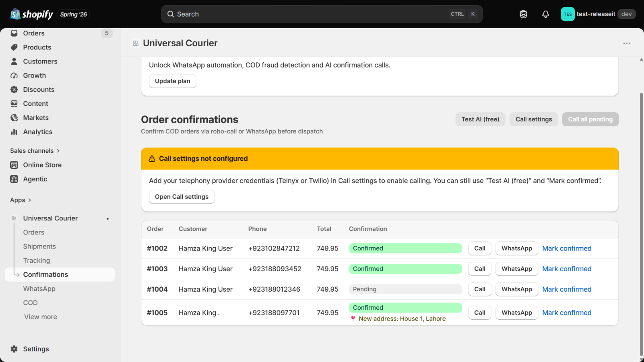Send WhatsApp for order #1002
This screenshot has height=362, width=644.
(517, 248)
